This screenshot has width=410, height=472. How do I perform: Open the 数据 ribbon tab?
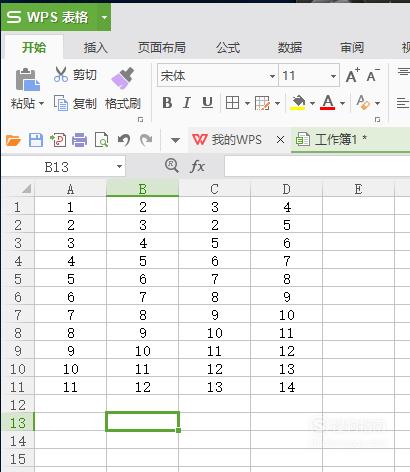[290, 47]
